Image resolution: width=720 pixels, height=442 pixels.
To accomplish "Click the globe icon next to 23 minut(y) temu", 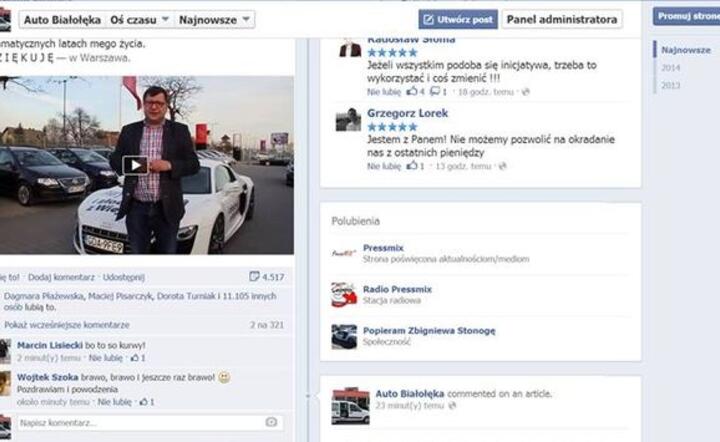I will click(x=452, y=405).
